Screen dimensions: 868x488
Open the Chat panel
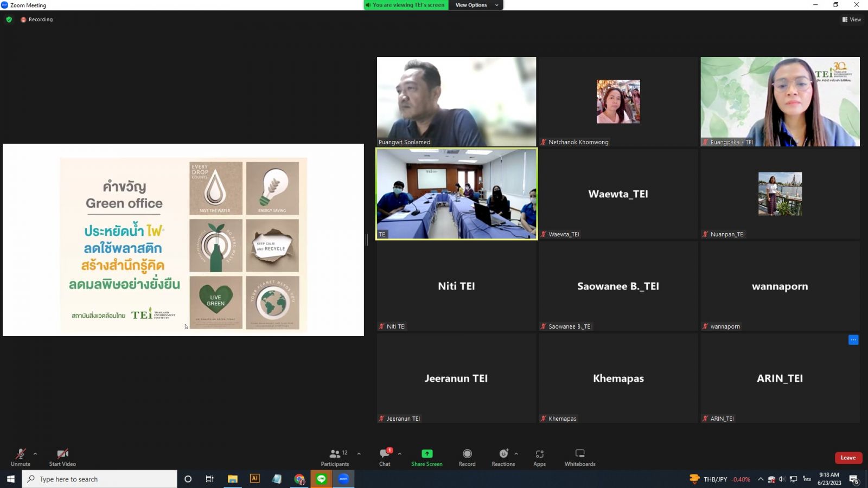[385, 457]
